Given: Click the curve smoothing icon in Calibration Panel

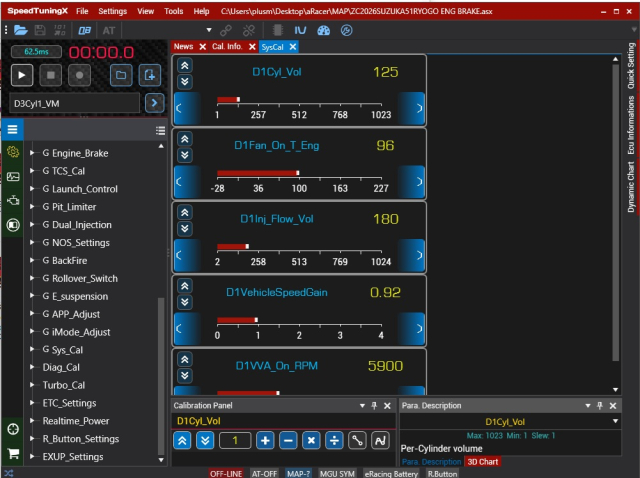Looking at the screenshot, I should (380, 440).
